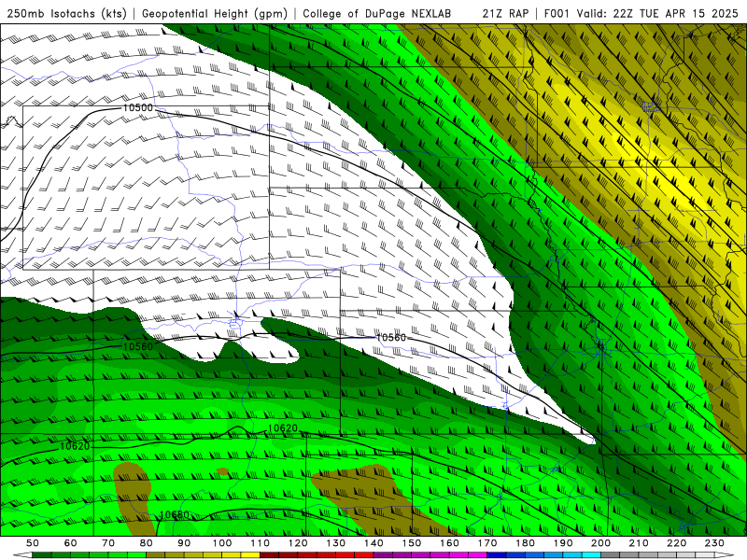Image resolution: width=747 pixels, height=560 pixels.
Task: Click the 'F001 Valid: 22Z TUE APR 15 2025' text
Action: coord(641,13)
